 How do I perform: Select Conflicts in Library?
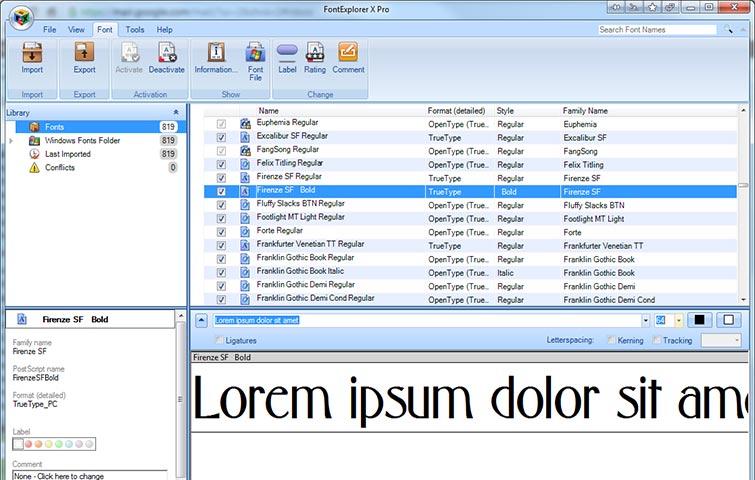coord(60,168)
